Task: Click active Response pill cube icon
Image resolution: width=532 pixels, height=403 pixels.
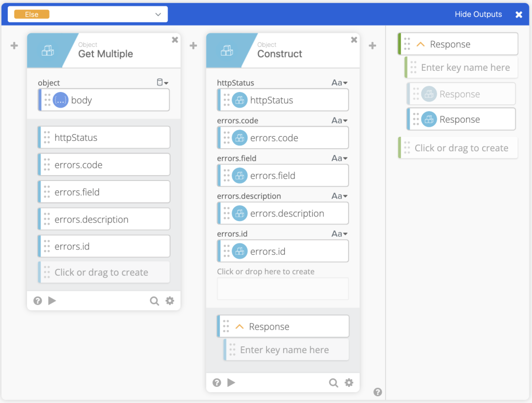Action: click(x=429, y=119)
